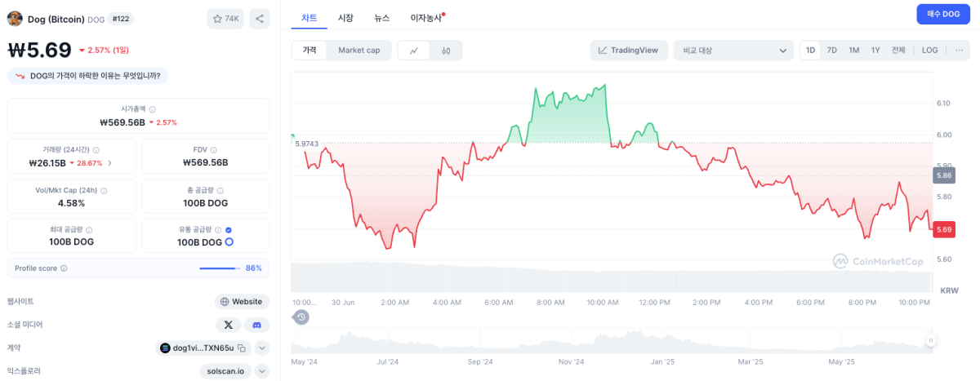Open the 시장 tab

pyautogui.click(x=345, y=17)
